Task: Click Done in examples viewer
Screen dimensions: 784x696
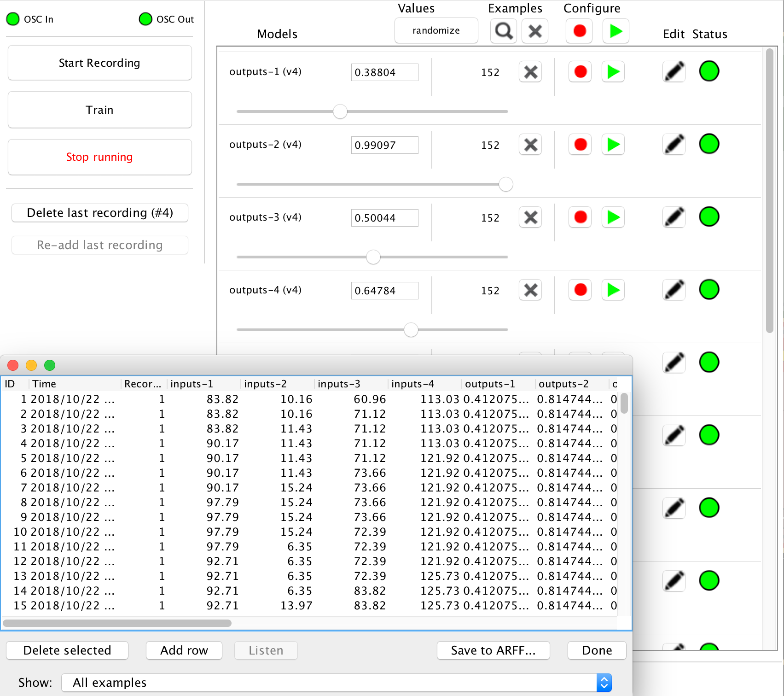Action: pyautogui.click(x=597, y=650)
